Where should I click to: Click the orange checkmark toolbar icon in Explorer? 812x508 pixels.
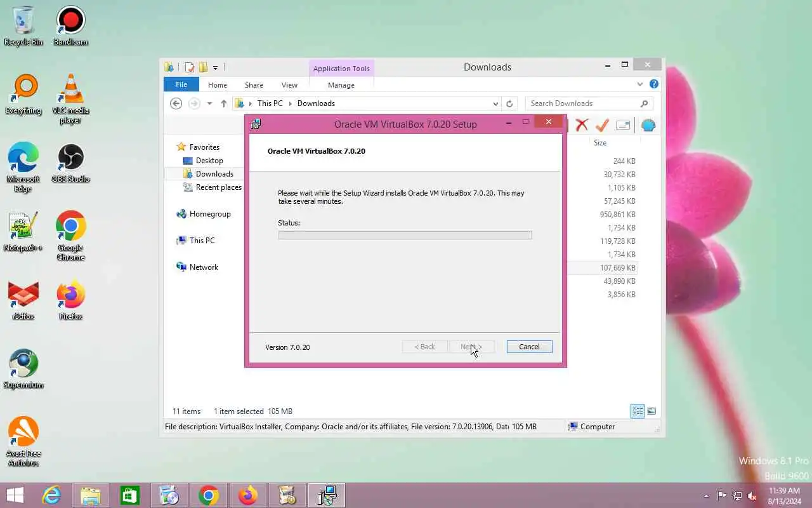tap(602, 125)
